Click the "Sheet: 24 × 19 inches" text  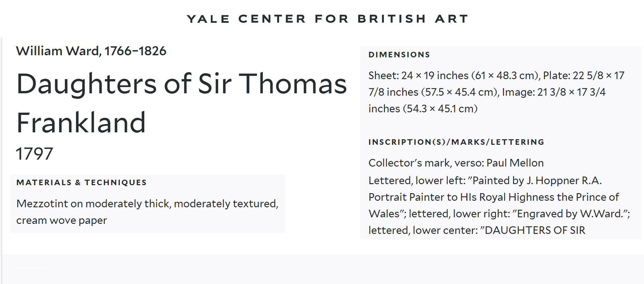tap(418, 75)
